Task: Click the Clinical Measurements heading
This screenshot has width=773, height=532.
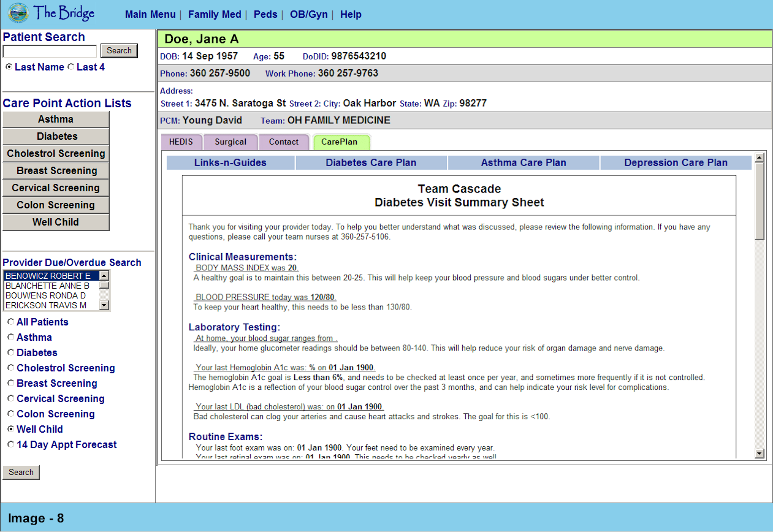Action: click(243, 257)
